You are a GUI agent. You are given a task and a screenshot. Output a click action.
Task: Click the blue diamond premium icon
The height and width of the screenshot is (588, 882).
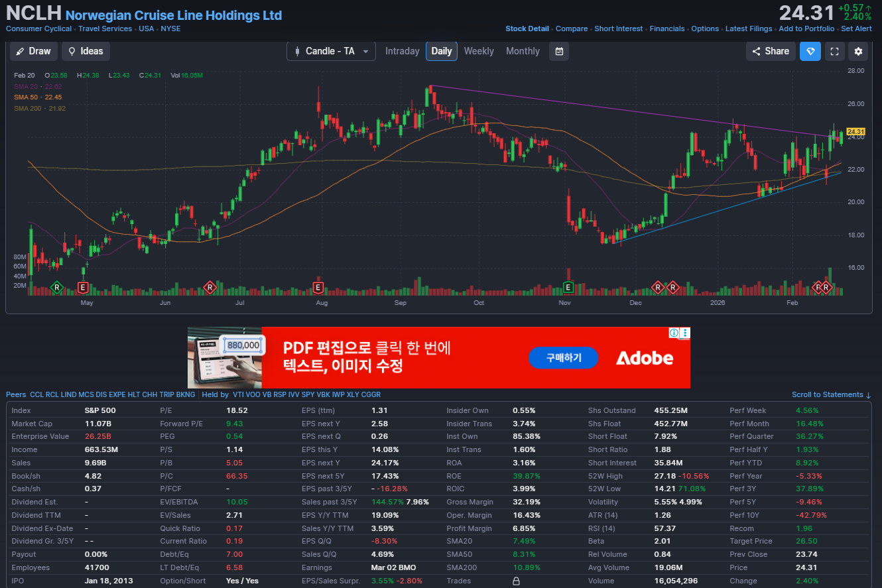[x=810, y=51]
